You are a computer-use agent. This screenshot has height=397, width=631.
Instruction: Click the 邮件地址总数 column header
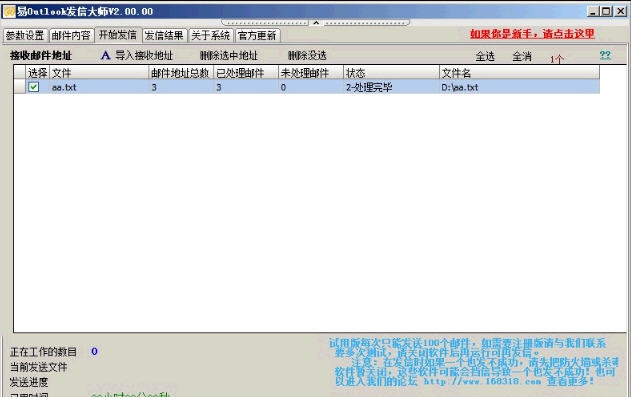(181, 73)
